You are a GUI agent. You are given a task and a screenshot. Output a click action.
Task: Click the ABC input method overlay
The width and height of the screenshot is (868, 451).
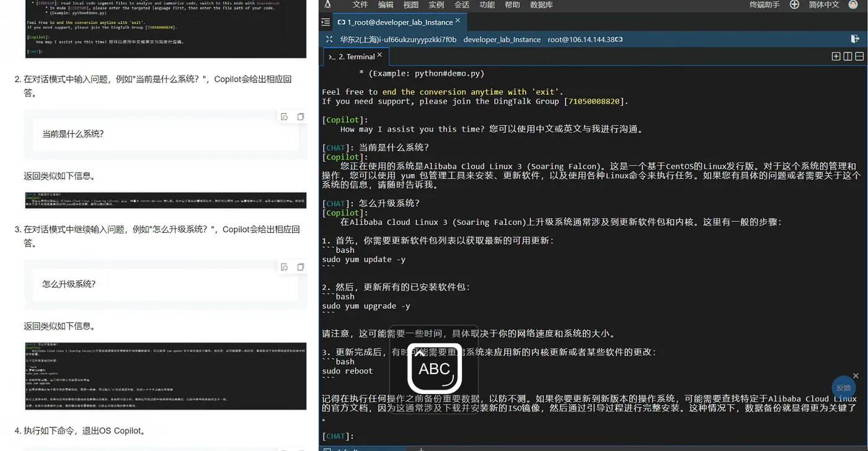(x=434, y=369)
